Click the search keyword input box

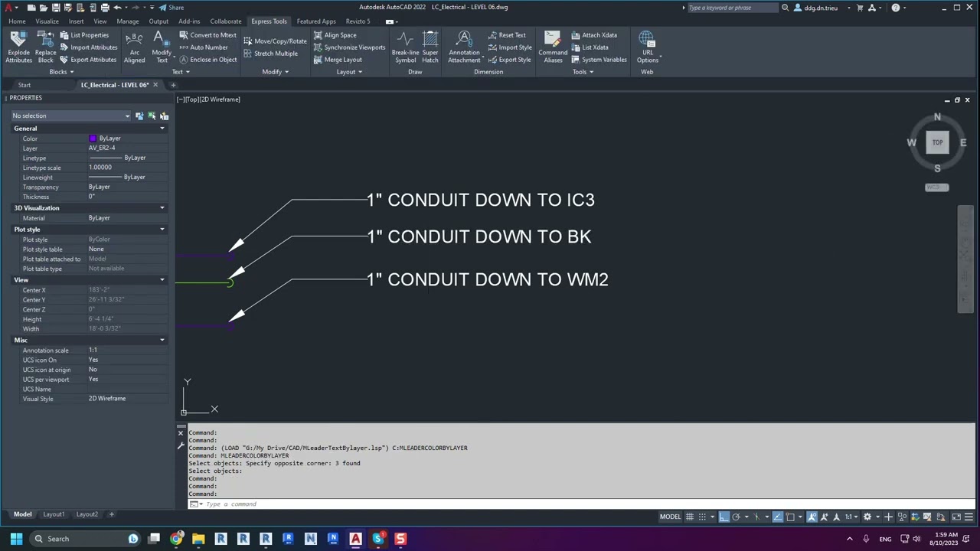coord(732,8)
